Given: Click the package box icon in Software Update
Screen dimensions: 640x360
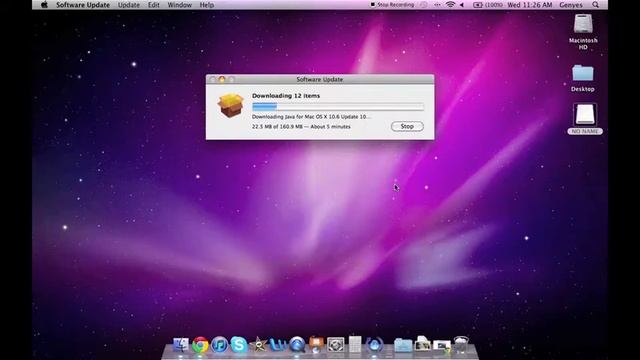Looking at the screenshot, I should 230,105.
